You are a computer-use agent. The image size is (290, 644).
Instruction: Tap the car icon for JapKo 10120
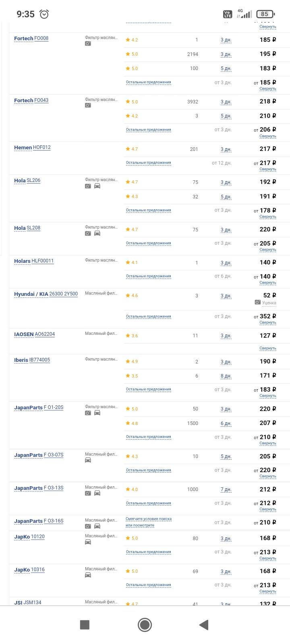(88, 542)
